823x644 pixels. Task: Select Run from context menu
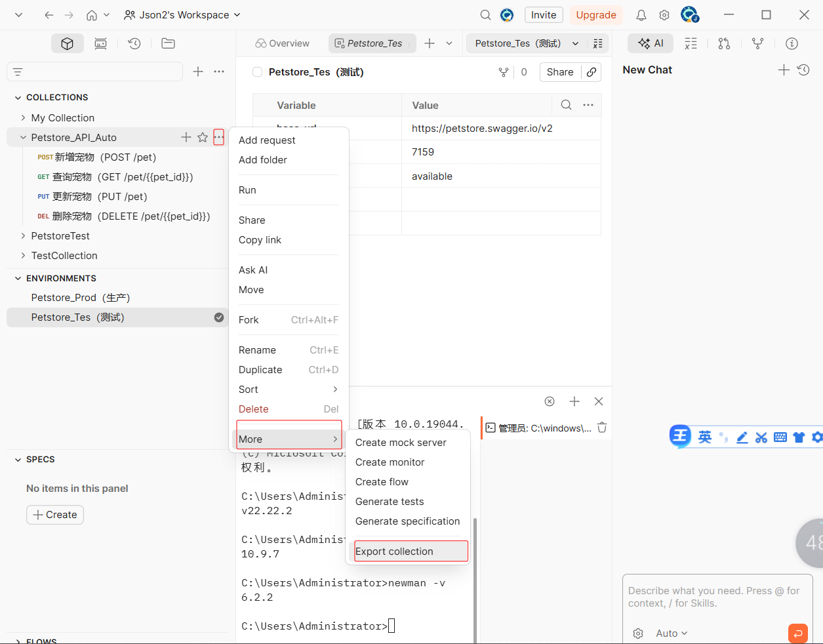[x=247, y=190]
